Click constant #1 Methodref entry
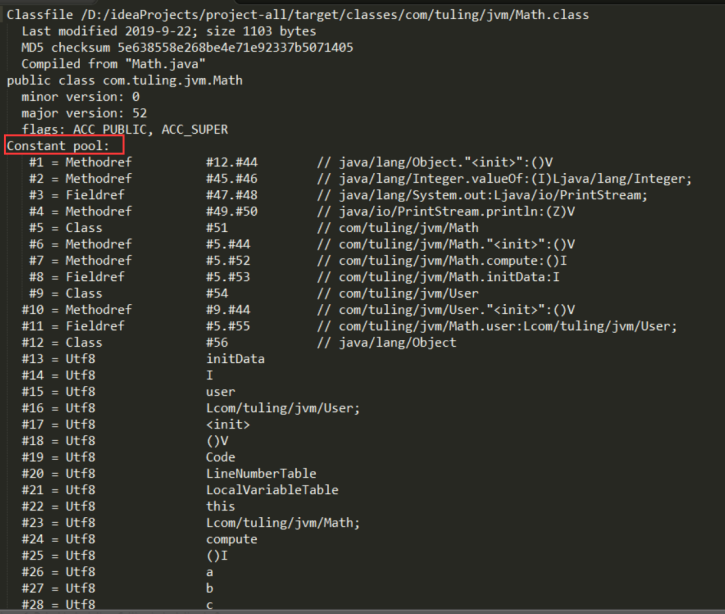Image resolution: width=725 pixels, height=614 pixels. (291, 162)
